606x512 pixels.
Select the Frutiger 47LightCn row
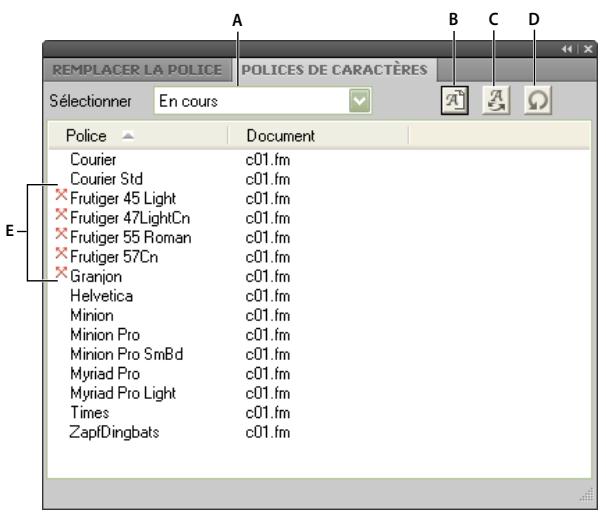319,218
